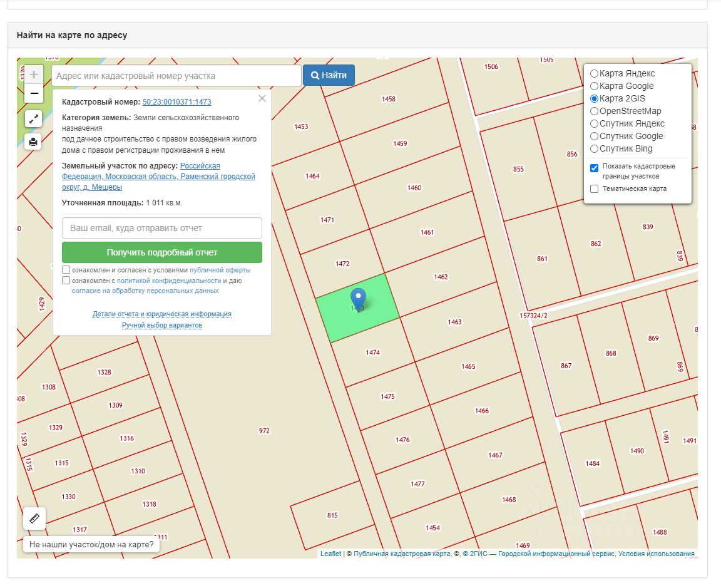
Task: Open the parcel address link
Action: [158, 176]
